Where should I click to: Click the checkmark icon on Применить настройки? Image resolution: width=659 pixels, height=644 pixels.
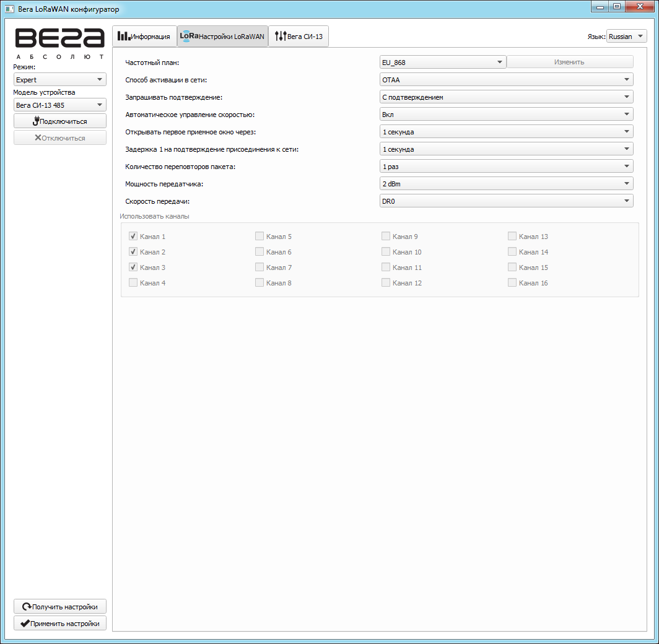tap(25, 624)
